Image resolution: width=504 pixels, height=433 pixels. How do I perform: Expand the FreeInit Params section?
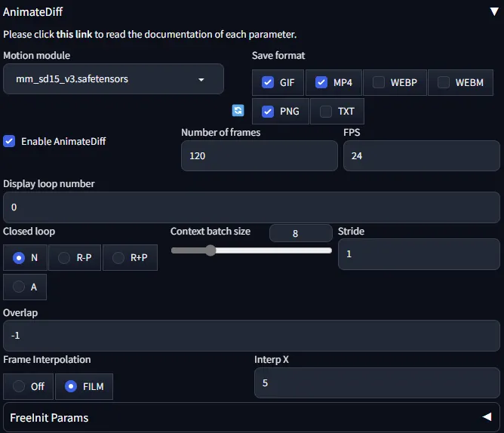click(x=487, y=417)
